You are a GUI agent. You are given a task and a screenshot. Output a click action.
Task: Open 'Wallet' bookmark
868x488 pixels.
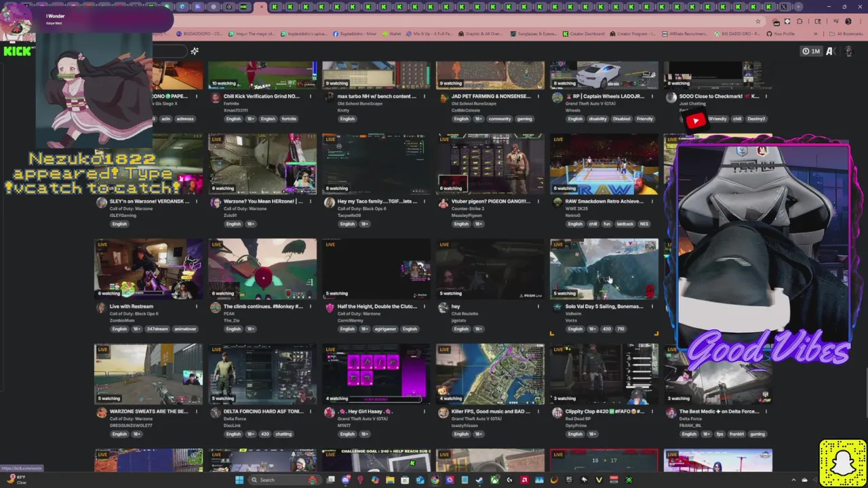[x=391, y=33]
